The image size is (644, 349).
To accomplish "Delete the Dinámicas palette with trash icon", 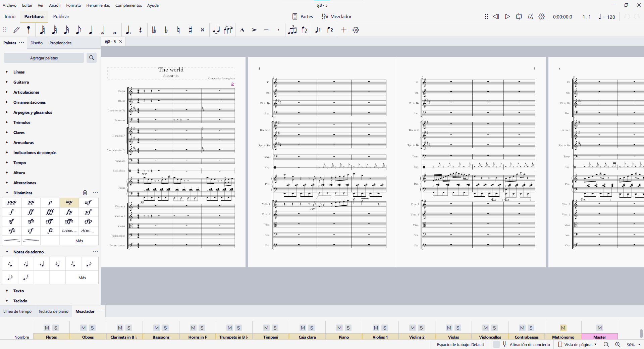I will pyautogui.click(x=85, y=193).
